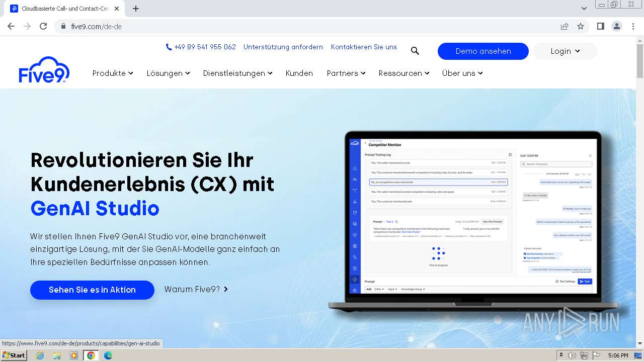Viewport: 644px width, 362px height.
Task: Open Kontaktieren Sie uns link
Action: click(364, 47)
